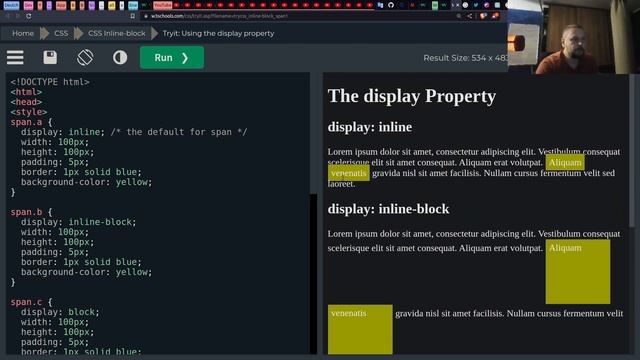Image resolution: width=640 pixels, height=360 pixels.
Task: Go to Home in the breadcrumb
Action: 23,33
